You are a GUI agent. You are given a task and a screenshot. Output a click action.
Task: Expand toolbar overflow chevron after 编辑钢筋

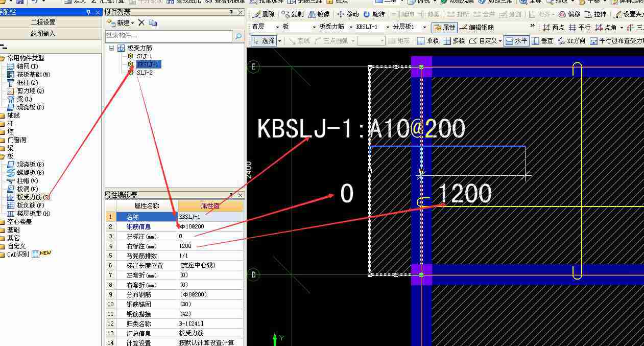click(x=533, y=27)
